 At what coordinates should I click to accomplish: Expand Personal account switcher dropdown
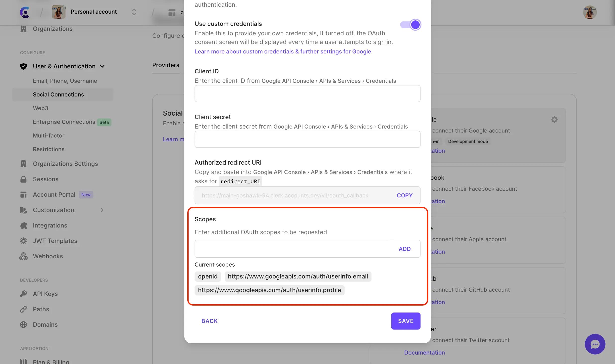click(x=134, y=12)
